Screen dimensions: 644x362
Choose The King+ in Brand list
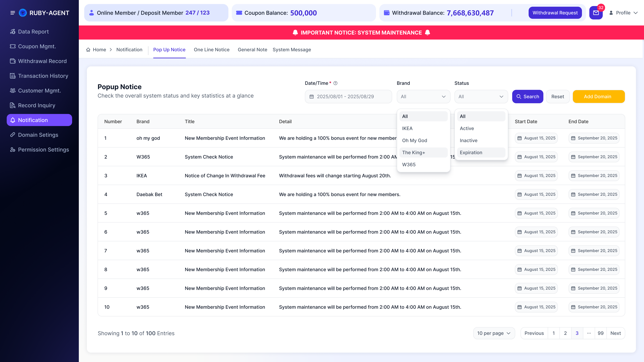(x=423, y=153)
